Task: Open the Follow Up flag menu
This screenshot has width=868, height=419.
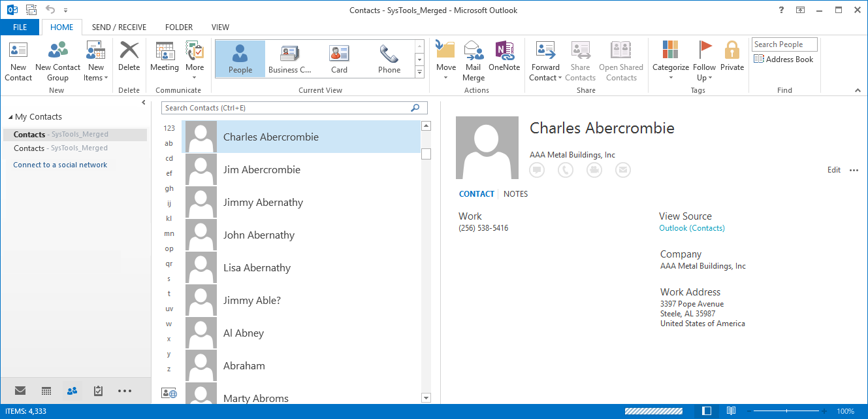Action: 705,61
